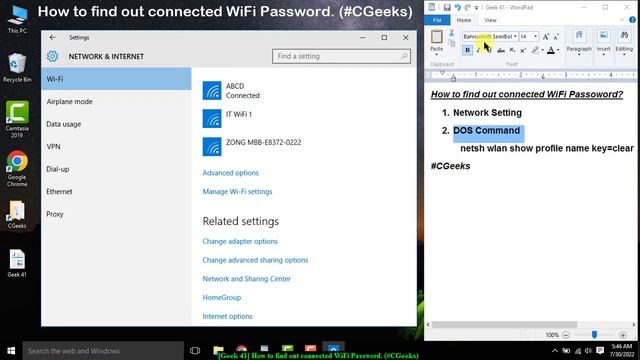This screenshot has height=360, width=640.
Task: Open Recycle Bin desktop icon
Action: coord(17,68)
